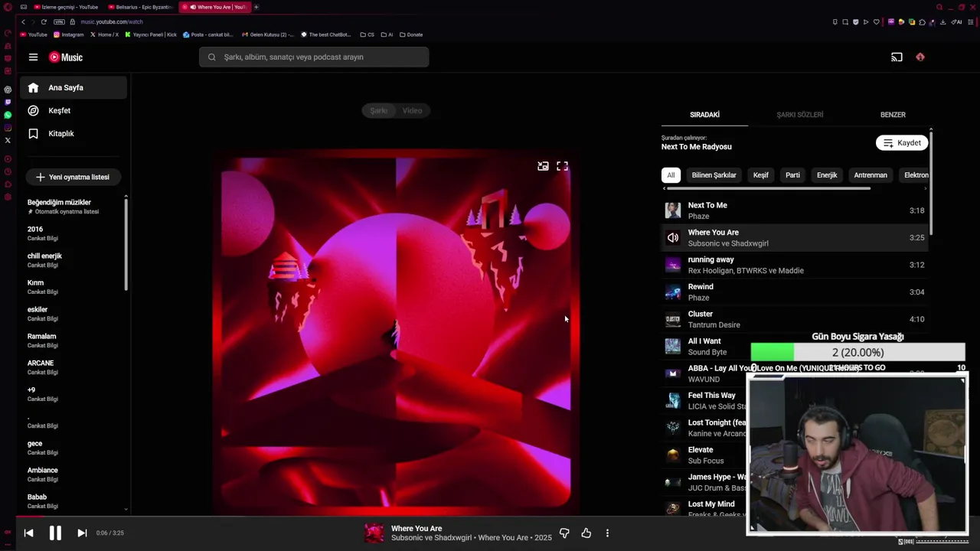Enter fullscreen from album art overlay
The width and height of the screenshot is (980, 551).
tap(562, 166)
